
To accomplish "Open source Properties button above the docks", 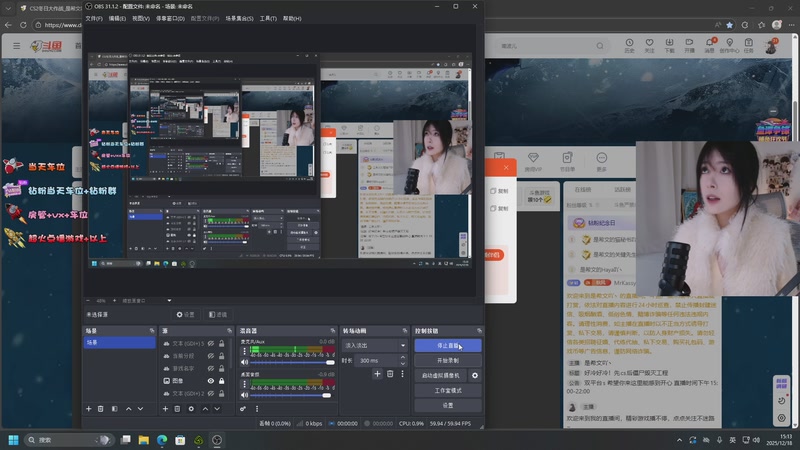I will click(x=186, y=315).
